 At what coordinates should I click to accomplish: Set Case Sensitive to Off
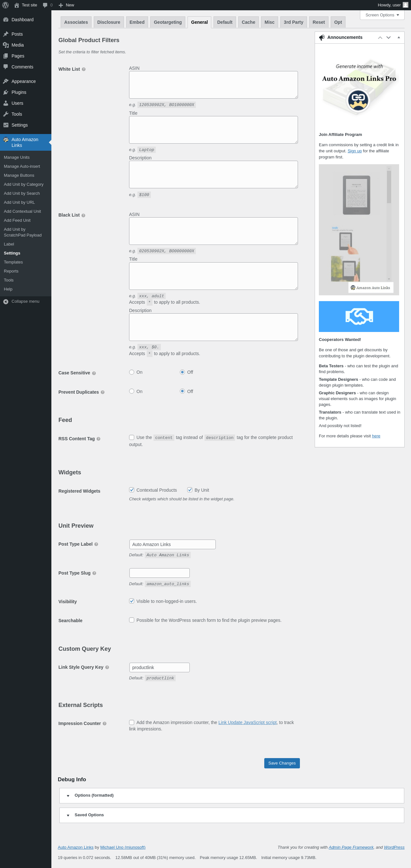point(182,372)
